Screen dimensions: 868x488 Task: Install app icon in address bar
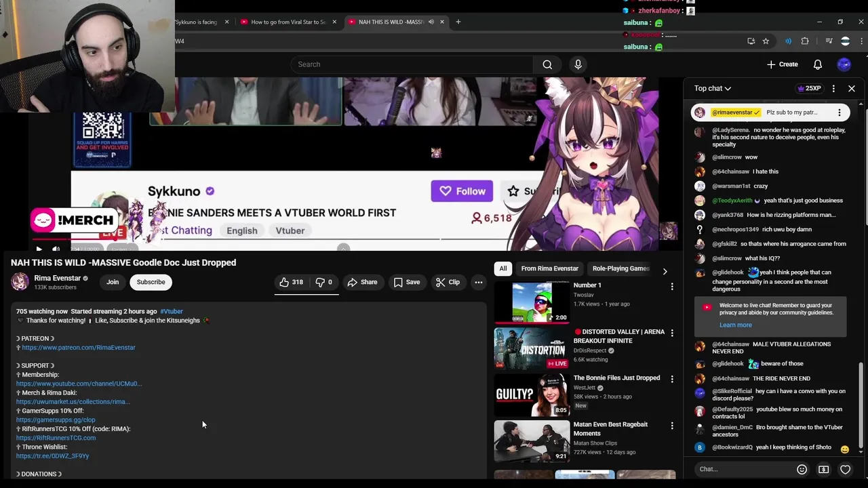751,41
